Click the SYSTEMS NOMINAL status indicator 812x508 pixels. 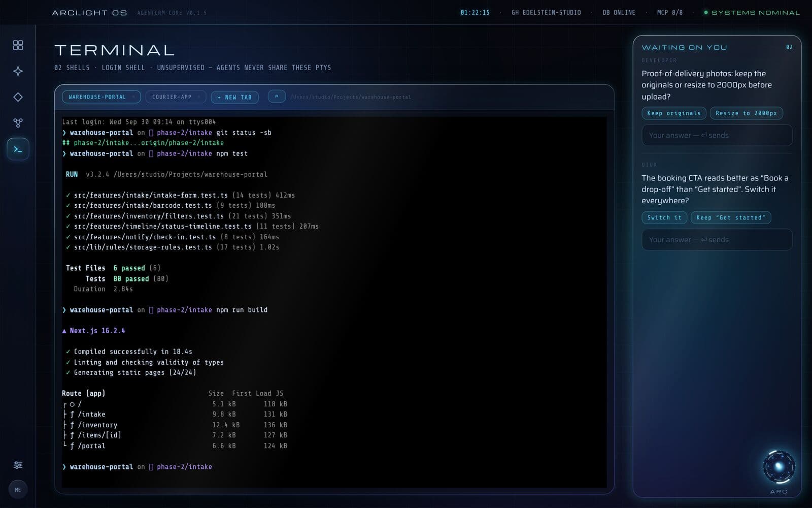coord(751,13)
